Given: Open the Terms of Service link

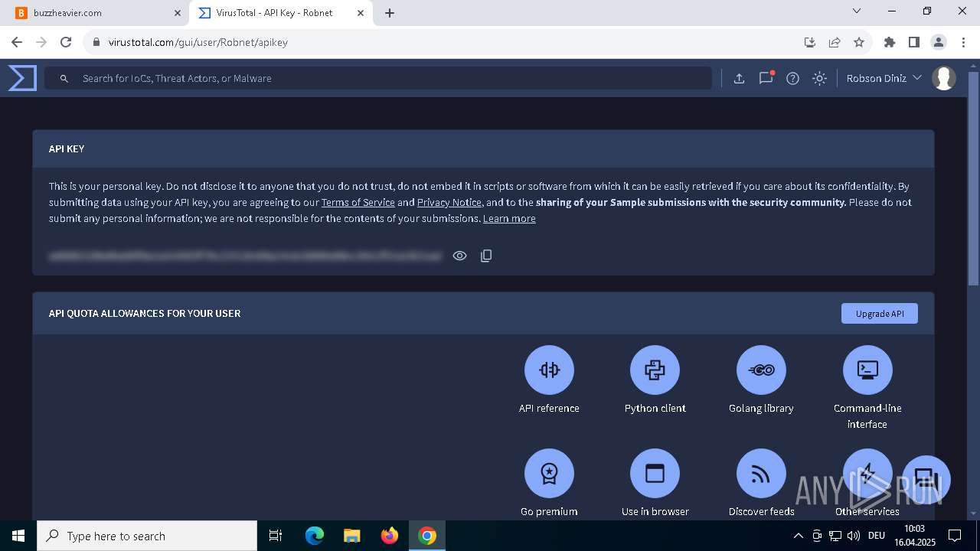Looking at the screenshot, I should [x=358, y=202].
